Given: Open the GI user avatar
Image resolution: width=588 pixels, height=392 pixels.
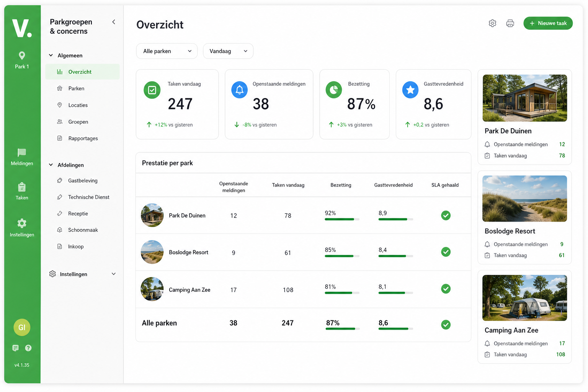Looking at the screenshot, I should 22,327.
